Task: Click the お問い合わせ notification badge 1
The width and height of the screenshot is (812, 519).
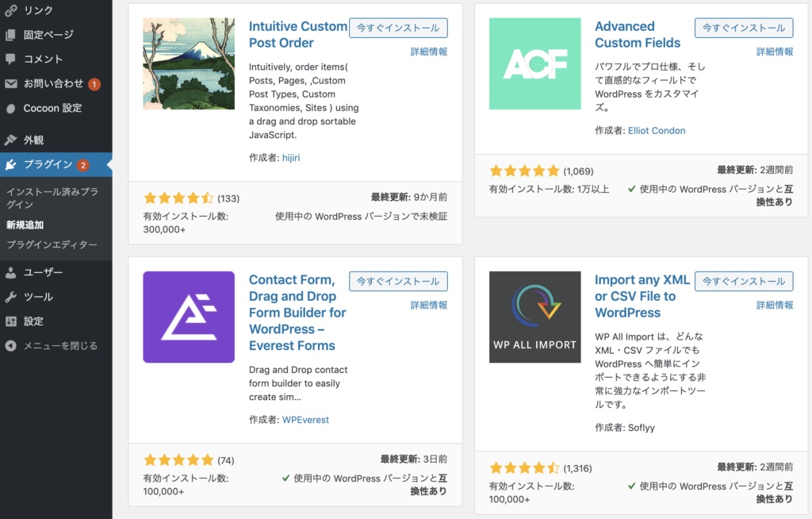Action: [94, 84]
